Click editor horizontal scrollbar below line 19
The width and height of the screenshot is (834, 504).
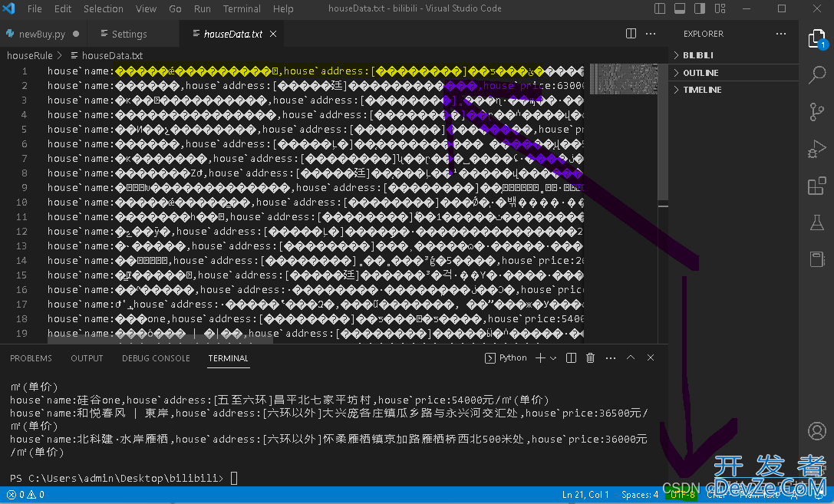point(160,341)
